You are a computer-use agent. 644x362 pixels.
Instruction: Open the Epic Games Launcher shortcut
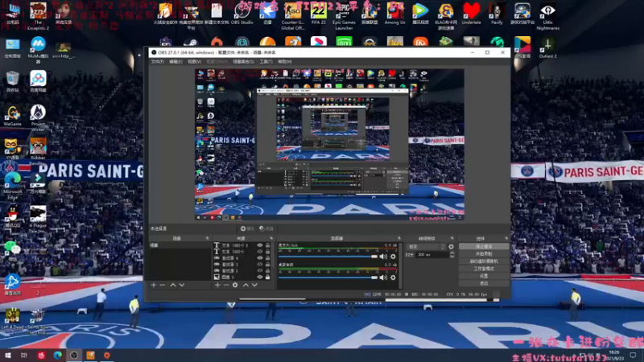tap(345, 15)
